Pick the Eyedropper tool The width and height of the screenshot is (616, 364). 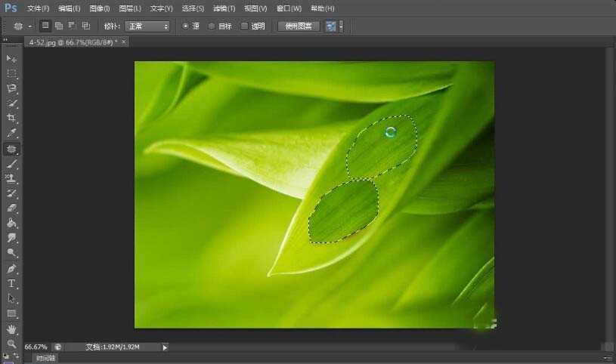click(11, 134)
